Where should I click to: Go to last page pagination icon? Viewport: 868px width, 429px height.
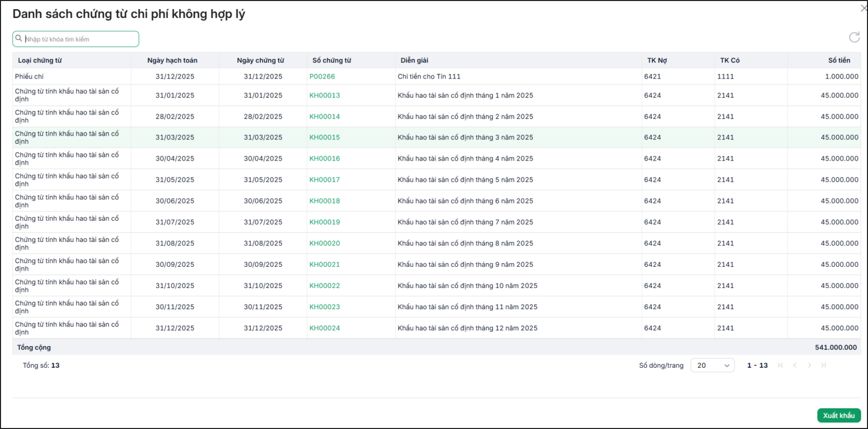click(824, 366)
